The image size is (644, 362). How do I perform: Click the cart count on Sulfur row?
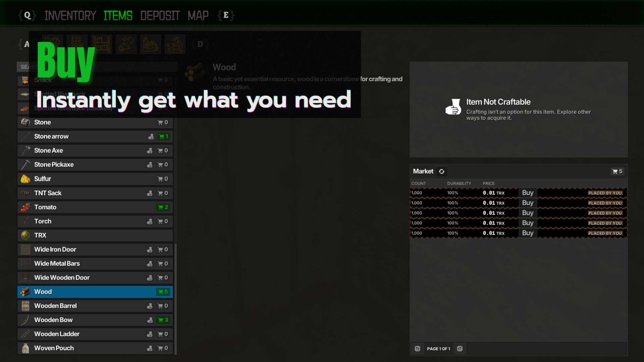coord(163,179)
